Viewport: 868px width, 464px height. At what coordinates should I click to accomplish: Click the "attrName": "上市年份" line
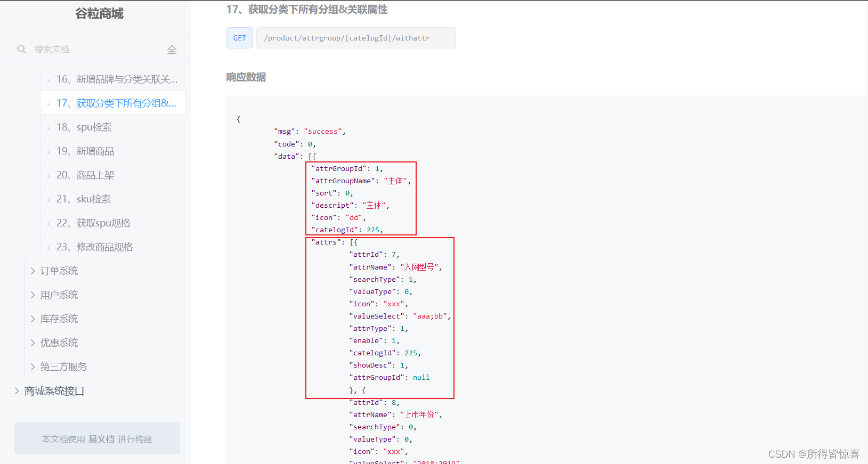396,415
